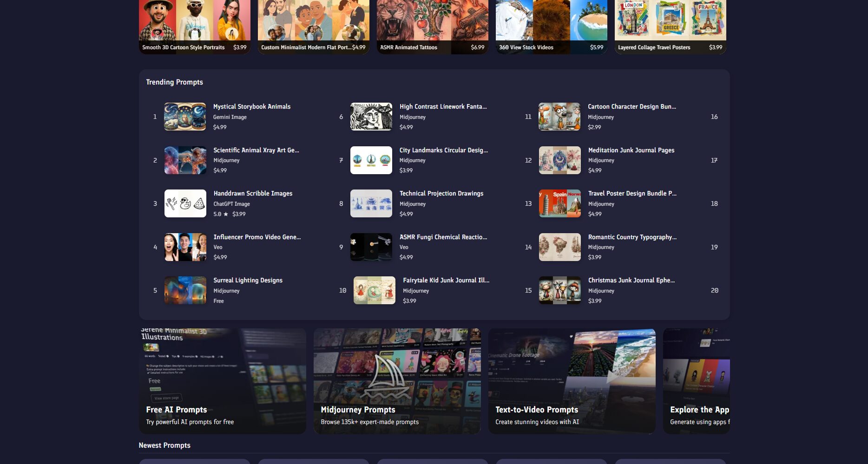
Task: Click the Trending Prompts heading
Action: [x=174, y=82]
